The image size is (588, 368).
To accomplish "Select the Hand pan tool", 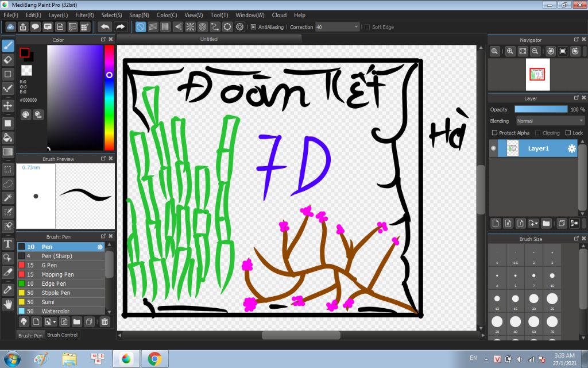I will coord(8,304).
